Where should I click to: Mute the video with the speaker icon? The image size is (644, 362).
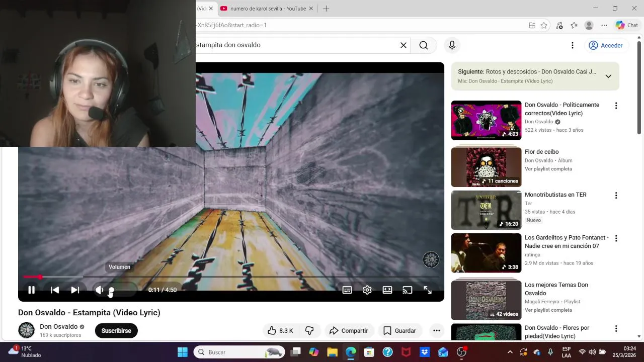tap(99, 290)
